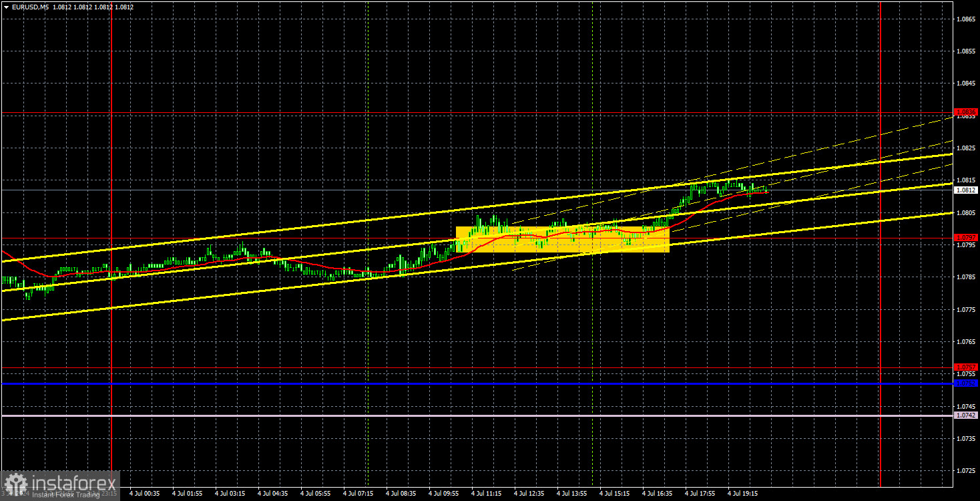Click the 4 Jul 09:55 time label

[444, 494]
